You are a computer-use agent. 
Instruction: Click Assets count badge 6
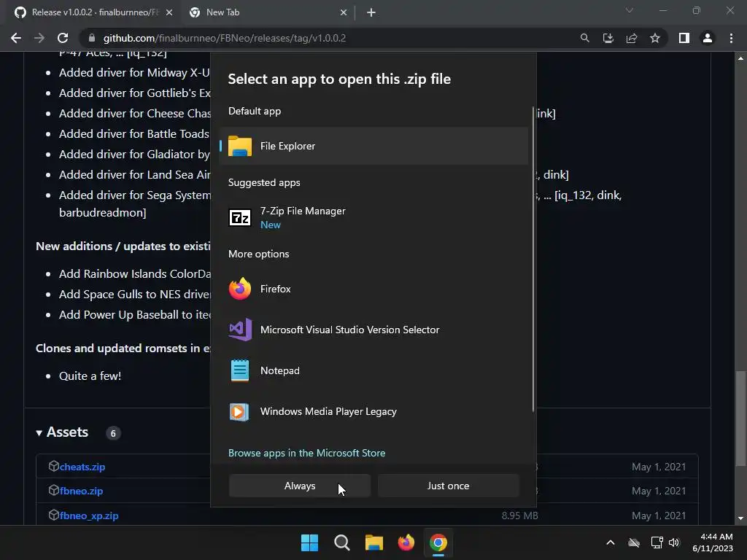coord(113,433)
